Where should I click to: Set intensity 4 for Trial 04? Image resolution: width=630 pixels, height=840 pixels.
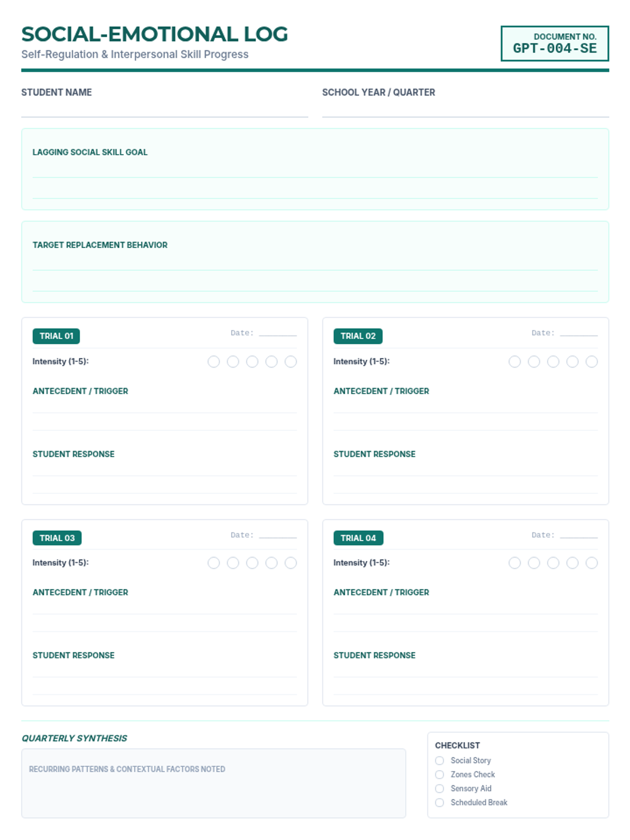572,563
